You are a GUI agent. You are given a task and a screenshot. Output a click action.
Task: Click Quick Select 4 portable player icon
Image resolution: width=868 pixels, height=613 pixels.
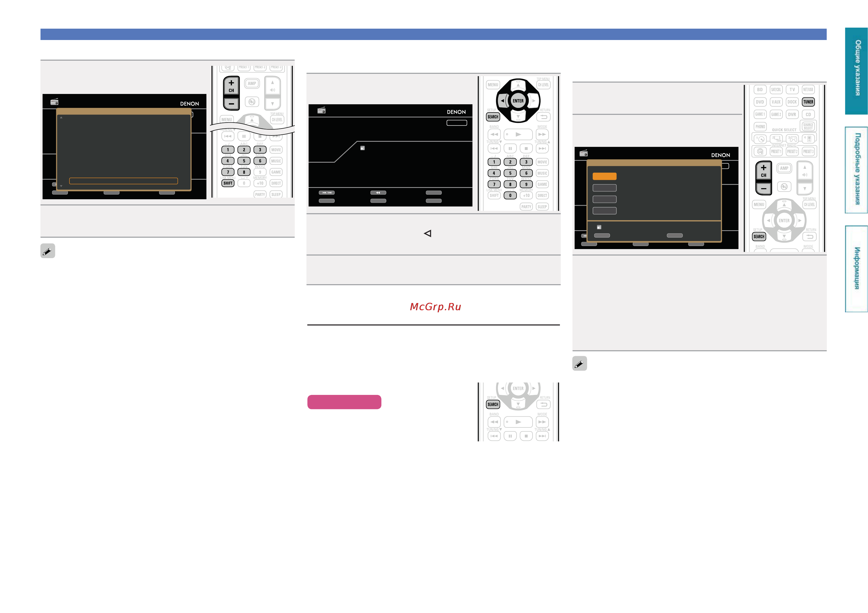pos(808,139)
